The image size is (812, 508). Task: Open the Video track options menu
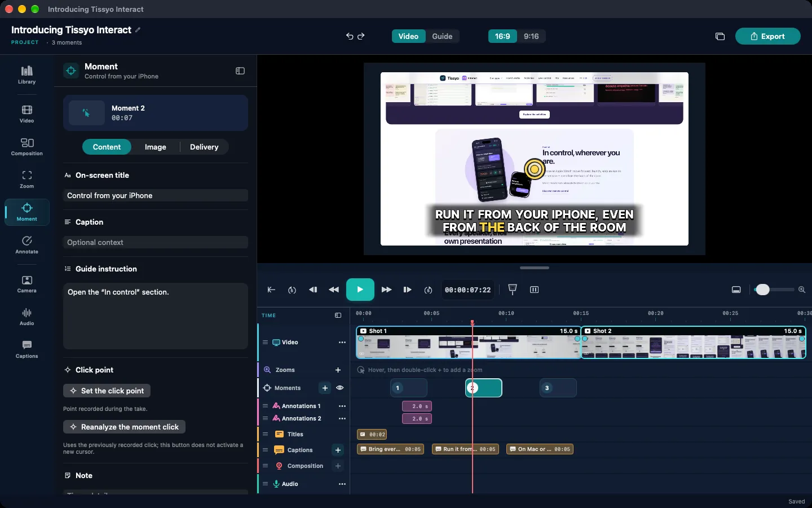tap(342, 342)
